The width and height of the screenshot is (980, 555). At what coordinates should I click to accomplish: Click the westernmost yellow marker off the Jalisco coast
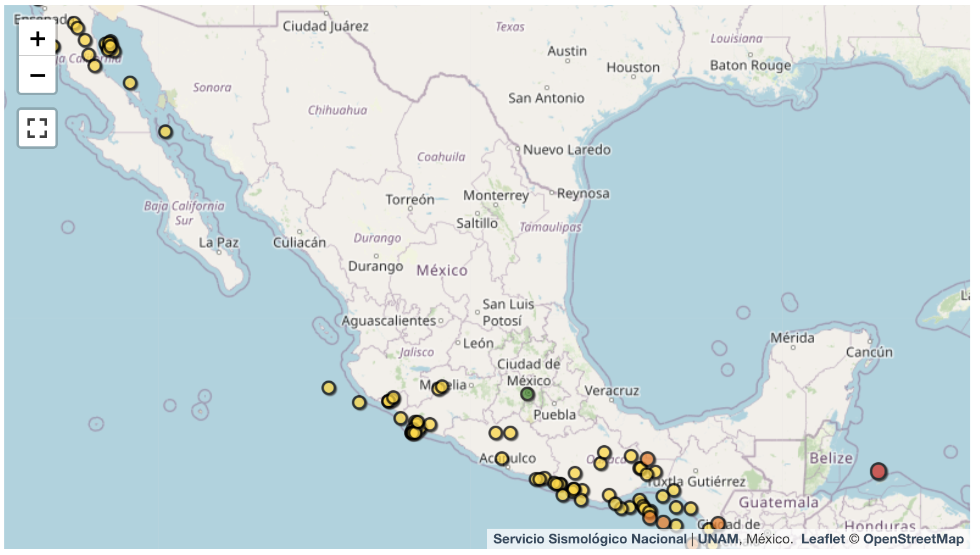click(x=328, y=388)
